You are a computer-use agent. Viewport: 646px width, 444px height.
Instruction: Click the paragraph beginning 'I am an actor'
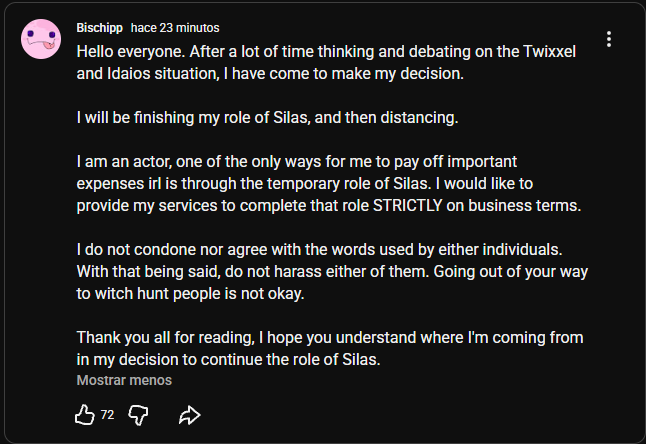point(329,184)
